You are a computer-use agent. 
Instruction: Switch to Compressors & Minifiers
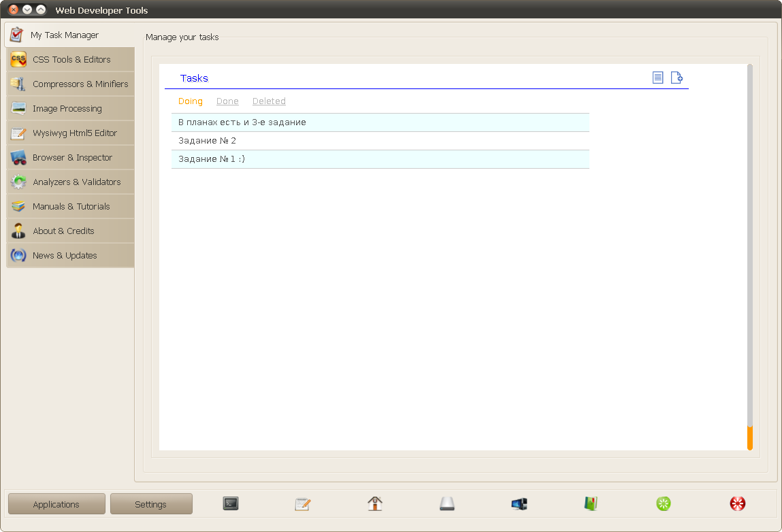coord(70,84)
